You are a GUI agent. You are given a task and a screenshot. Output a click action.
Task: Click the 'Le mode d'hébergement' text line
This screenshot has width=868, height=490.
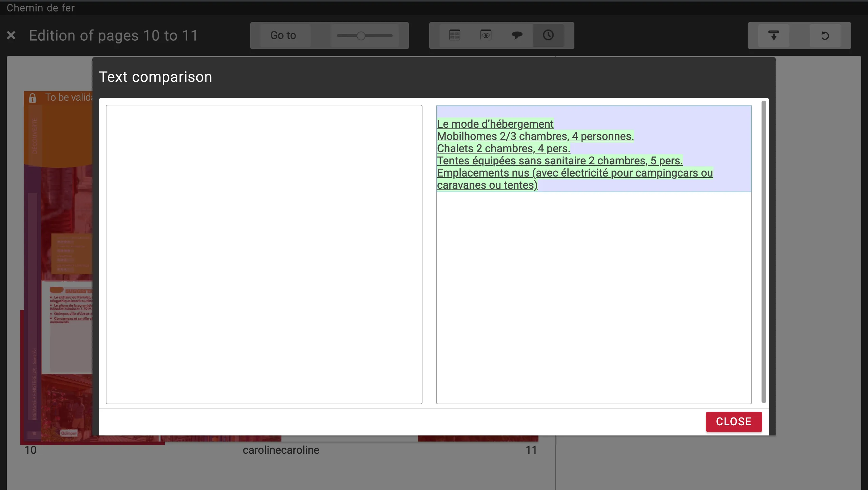coord(495,124)
